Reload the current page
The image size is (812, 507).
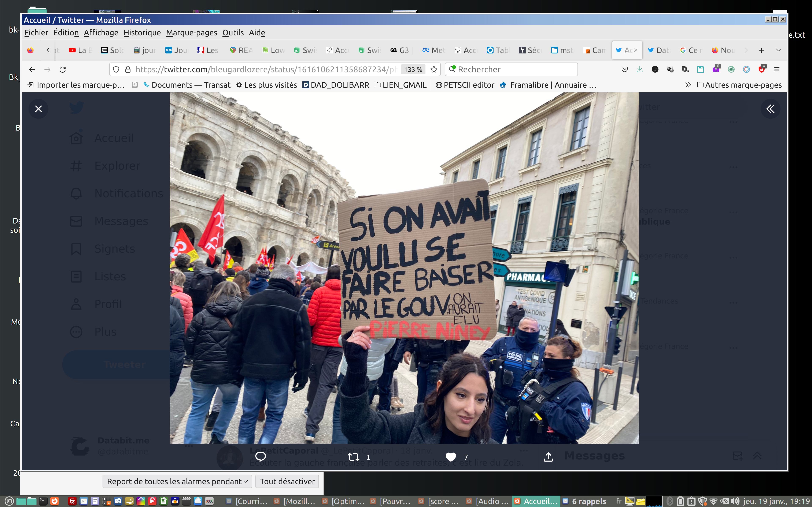[x=63, y=70]
